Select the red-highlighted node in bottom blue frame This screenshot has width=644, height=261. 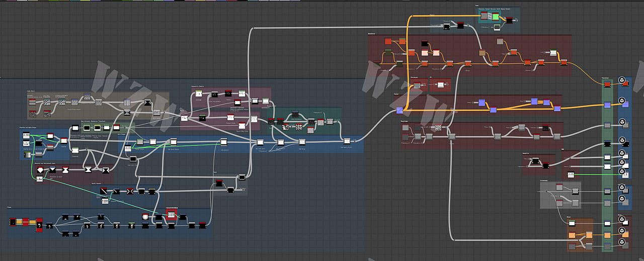(x=171, y=215)
